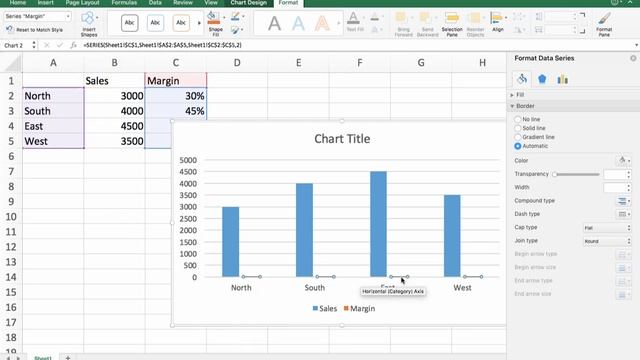Open the border Color picker
Viewport: 640px width, 360px height.
[623, 160]
